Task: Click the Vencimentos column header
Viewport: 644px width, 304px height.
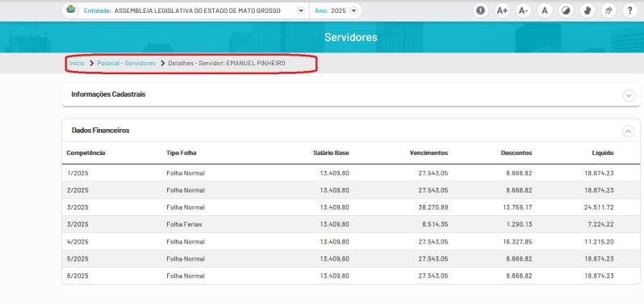Action: 429,153
